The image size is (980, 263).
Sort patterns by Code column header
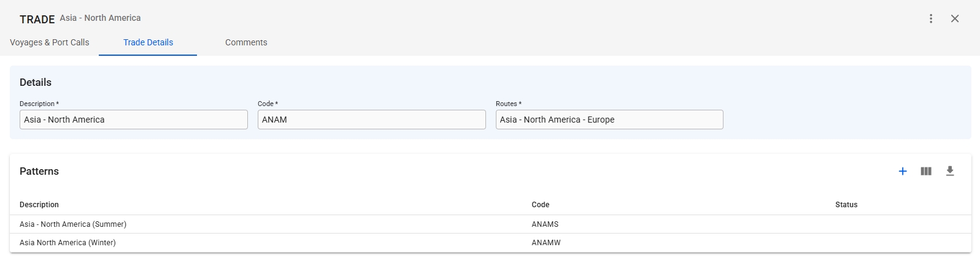click(541, 205)
